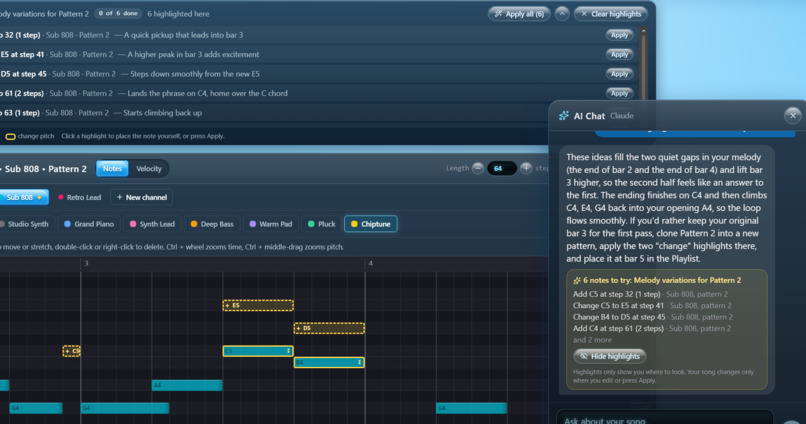Viewport: 806px width, 424px height.
Task: Click the change pitch legend icon
Action: point(10,137)
